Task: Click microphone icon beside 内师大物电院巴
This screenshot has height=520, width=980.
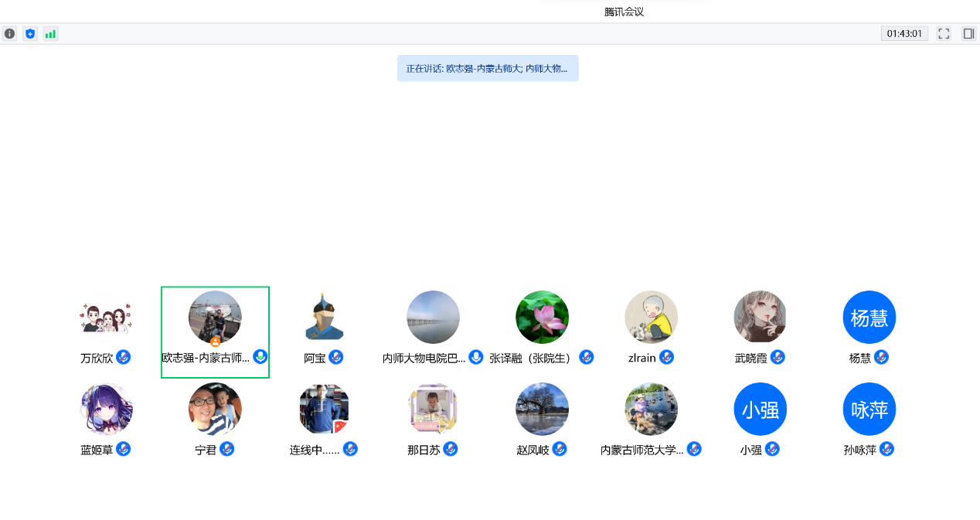Action: click(x=476, y=357)
